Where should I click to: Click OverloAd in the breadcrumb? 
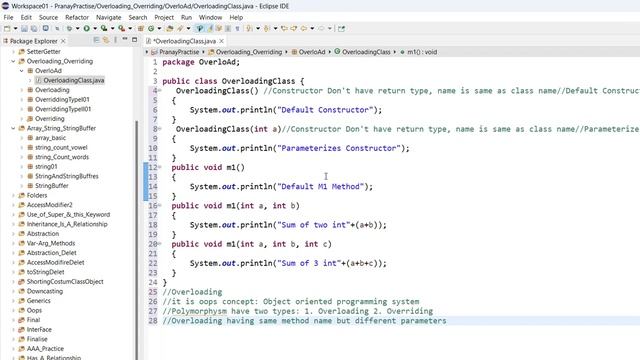[x=312, y=52]
